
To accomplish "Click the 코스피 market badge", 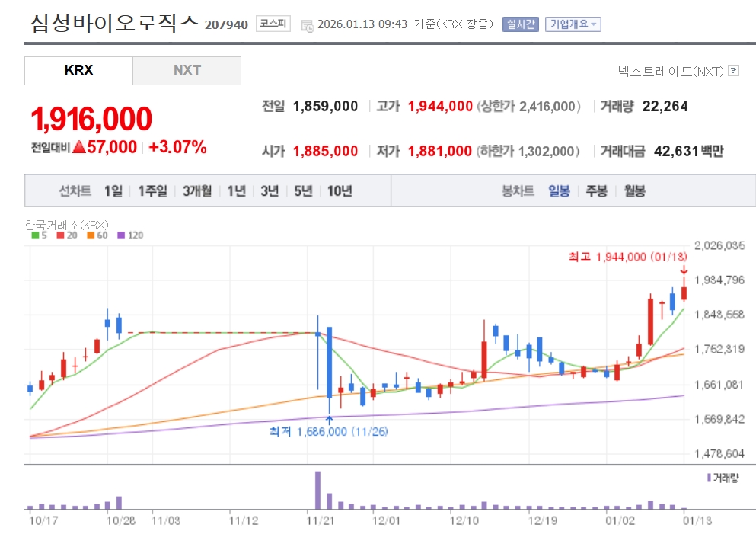I will coord(273,23).
